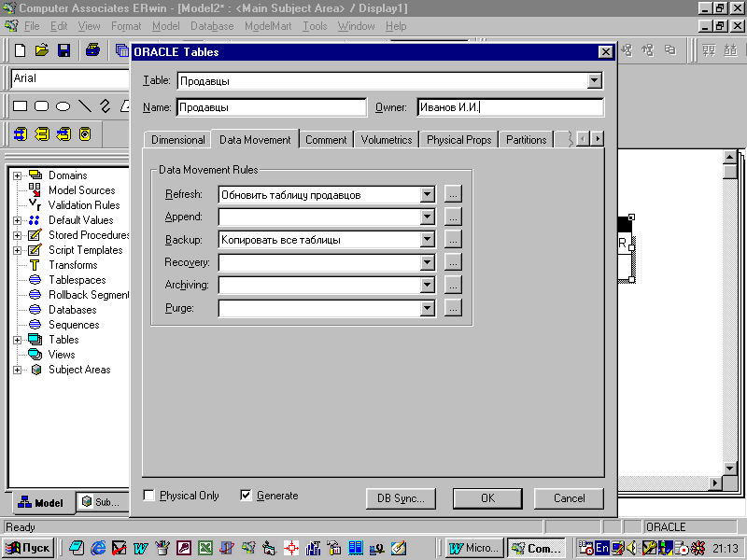Click the New model toolbar icon

20,50
